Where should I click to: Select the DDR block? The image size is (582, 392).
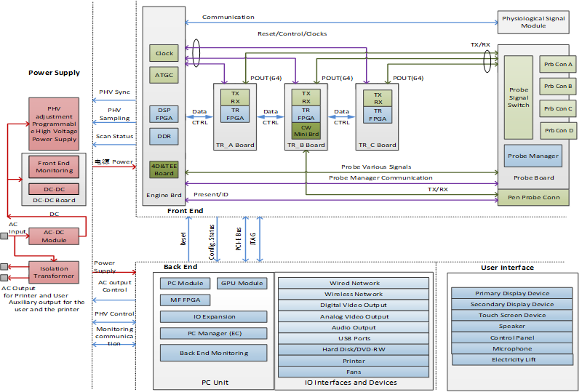pyautogui.click(x=164, y=136)
